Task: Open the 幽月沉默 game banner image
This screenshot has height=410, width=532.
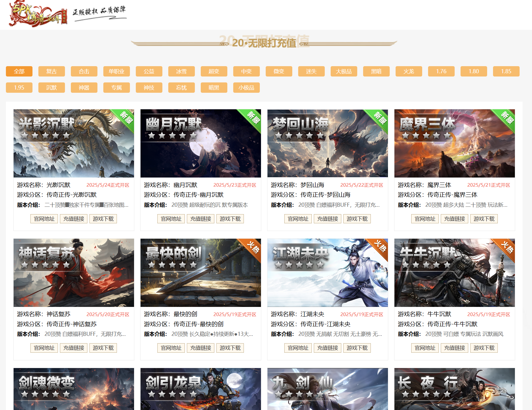Action: 201,143
